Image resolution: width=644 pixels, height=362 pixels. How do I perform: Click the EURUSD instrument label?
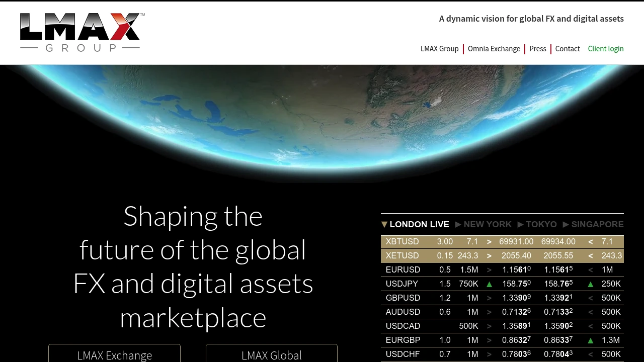coord(403,270)
